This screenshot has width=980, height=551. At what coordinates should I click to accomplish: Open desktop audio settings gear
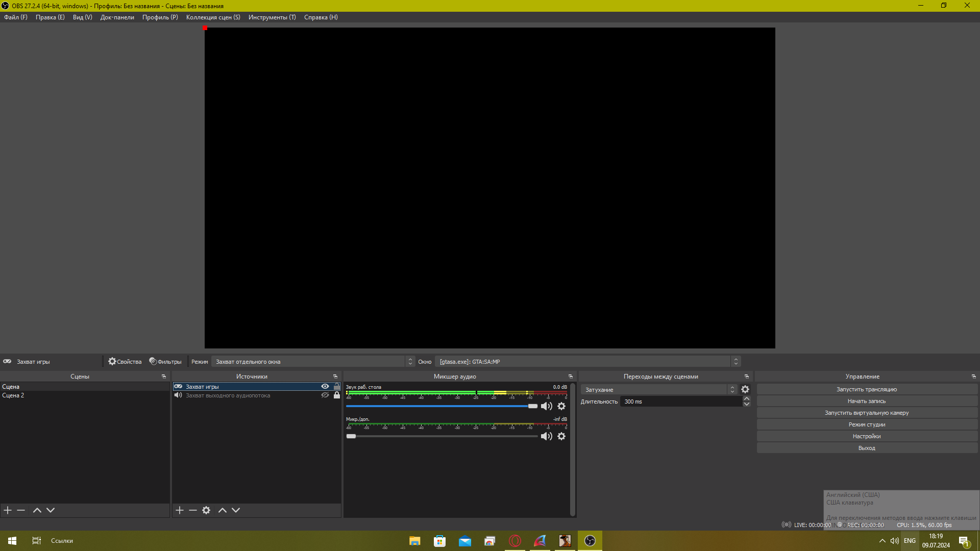561,406
